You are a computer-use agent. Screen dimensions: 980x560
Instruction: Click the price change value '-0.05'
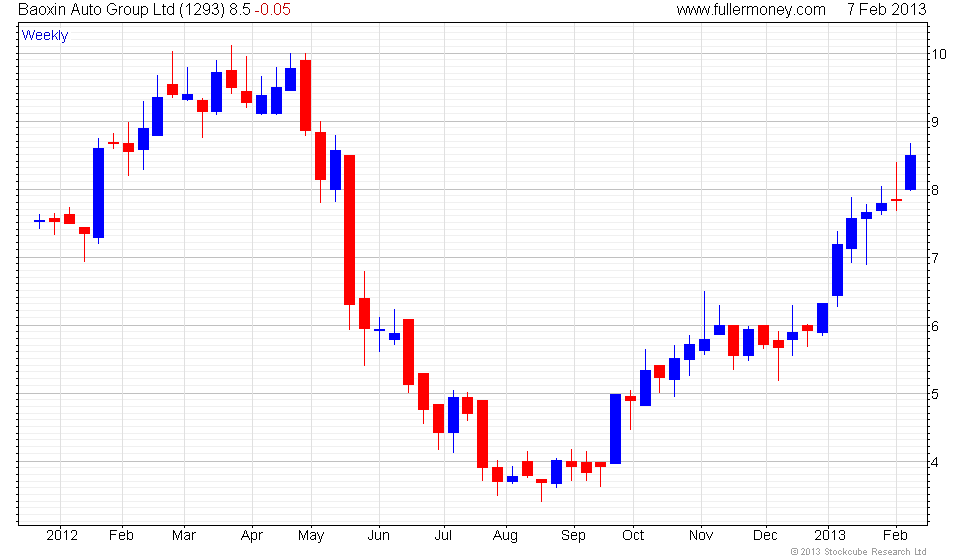(272, 9)
